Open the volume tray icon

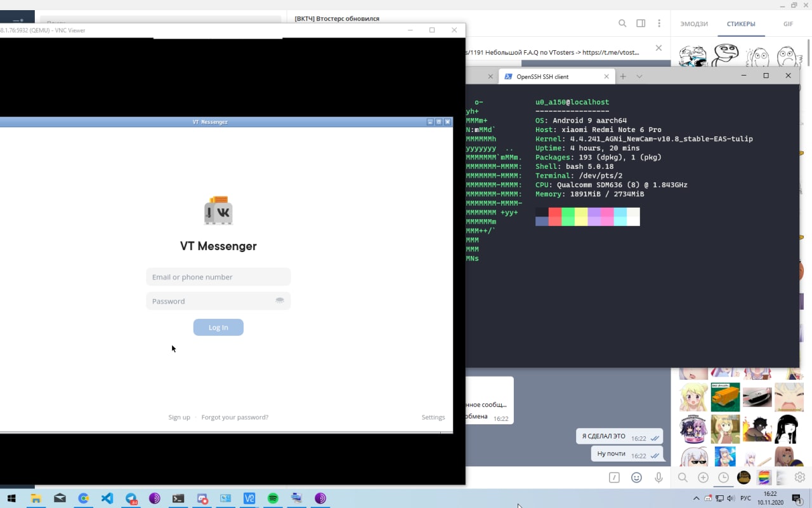coord(731,498)
